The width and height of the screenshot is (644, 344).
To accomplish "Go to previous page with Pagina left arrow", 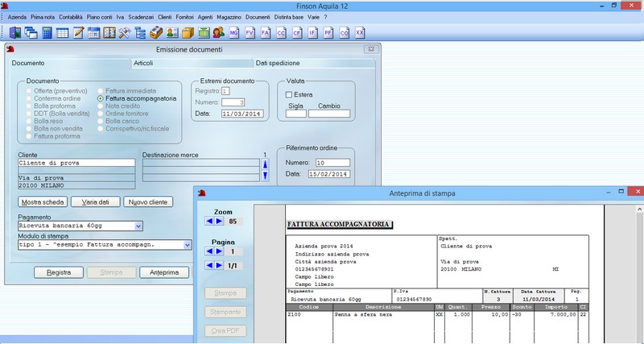I will pos(209,251).
